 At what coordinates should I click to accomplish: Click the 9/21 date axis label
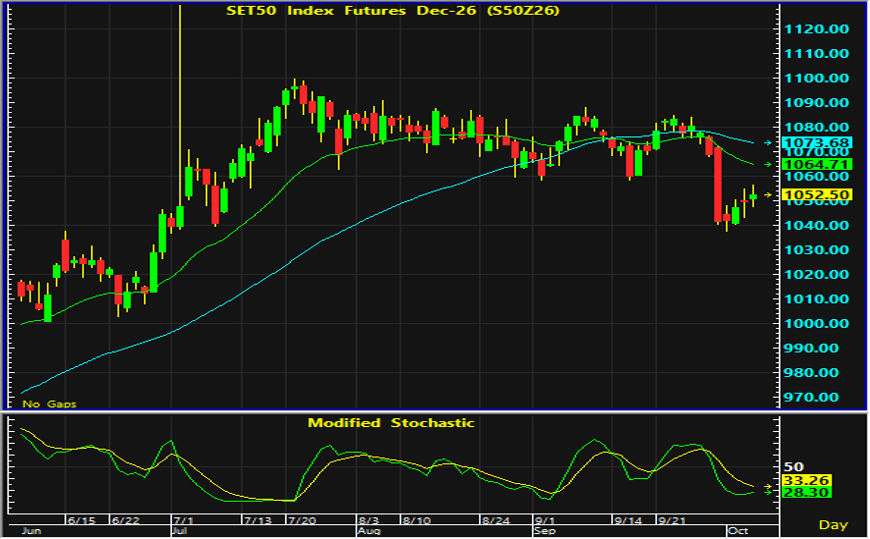pyautogui.click(x=672, y=521)
